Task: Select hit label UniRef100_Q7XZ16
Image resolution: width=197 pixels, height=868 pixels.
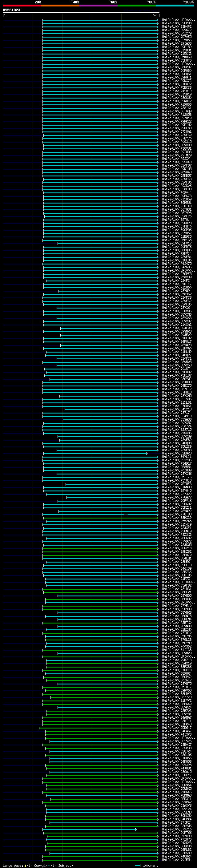Action: point(177,829)
